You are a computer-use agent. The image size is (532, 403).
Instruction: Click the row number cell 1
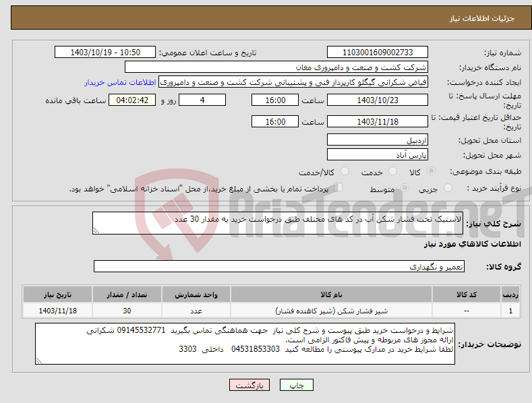[x=510, y=311]
